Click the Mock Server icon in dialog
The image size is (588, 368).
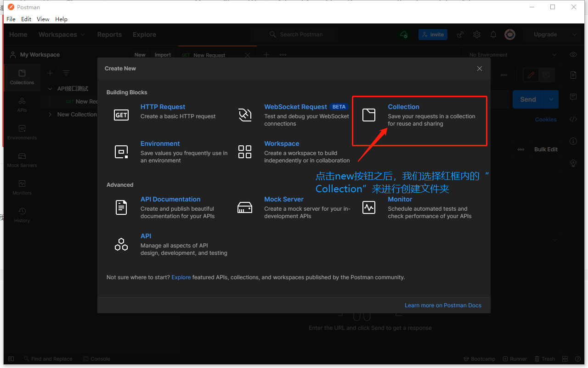click(245, 208)
